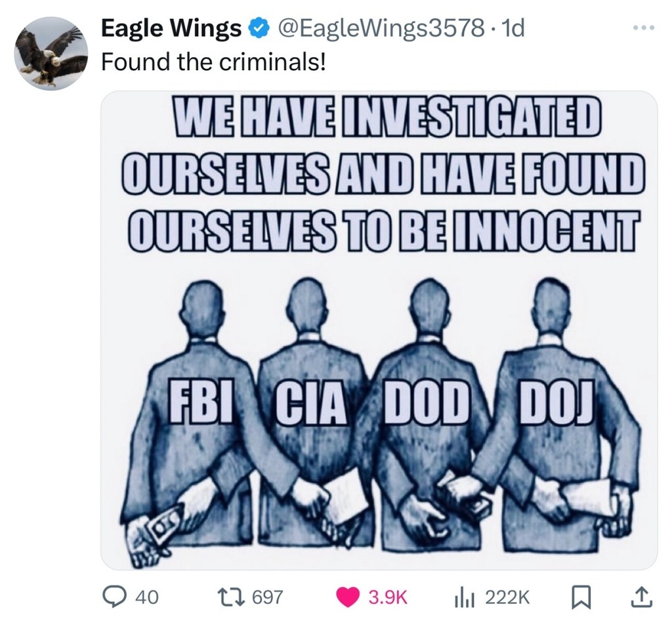The width and height of the screenshot is (672, 623).
Task: Open the Eagle Wings profile avatar
Action: coord(51,53)
